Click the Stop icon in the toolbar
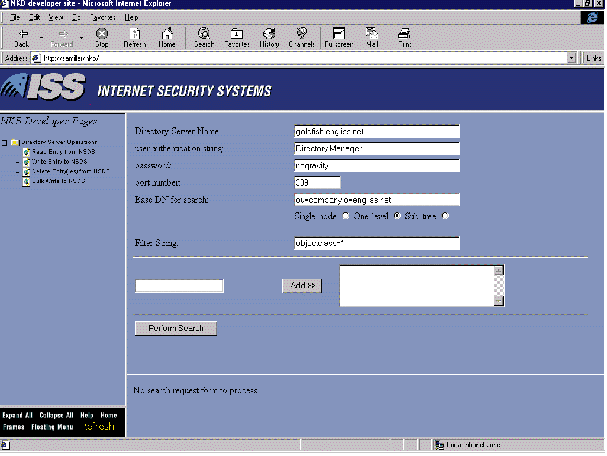 click(102, 37)
